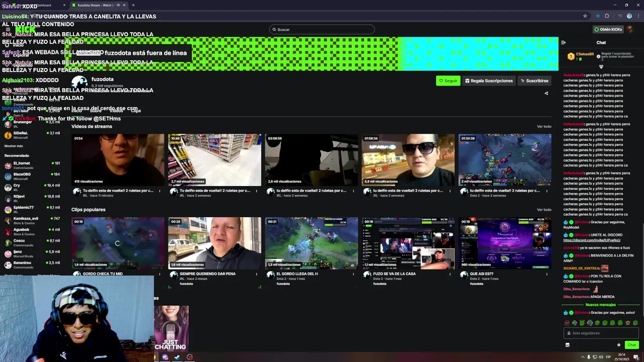The height and width of the screenshot is (362, 644).
Task: Click the share icon under the Suscribirse button
Action: (546, 93)
